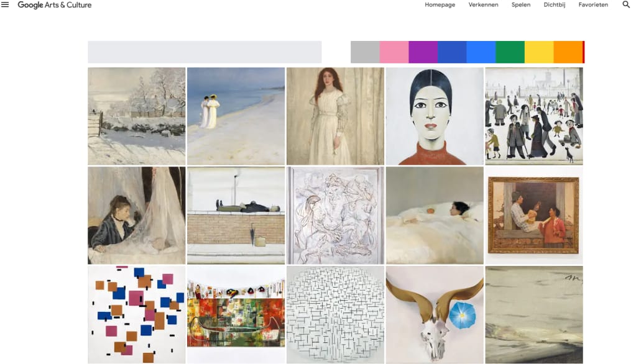636x364 pixels.
Task: Open the hamburger menu icon
Action: point(5,5)
